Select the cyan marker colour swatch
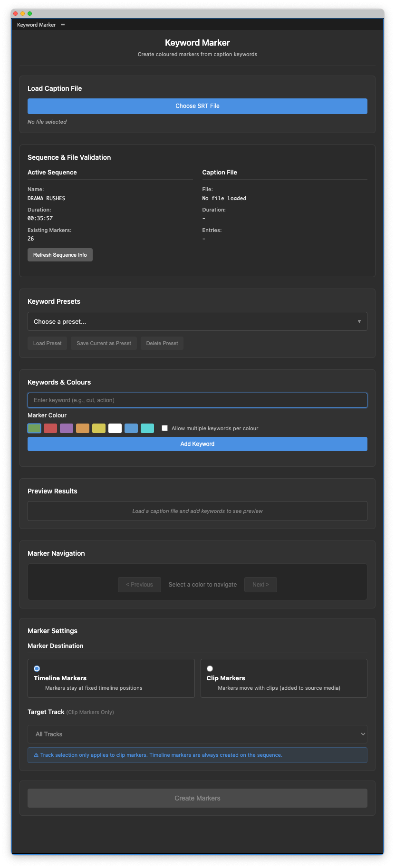The height and width of the screenshot is (868, 395). pos(147,428)
